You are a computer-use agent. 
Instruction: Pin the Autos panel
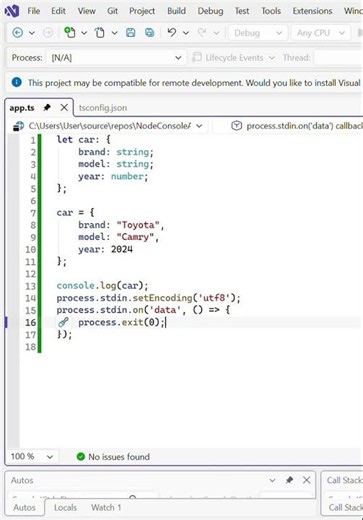click(x=289, y=480)
